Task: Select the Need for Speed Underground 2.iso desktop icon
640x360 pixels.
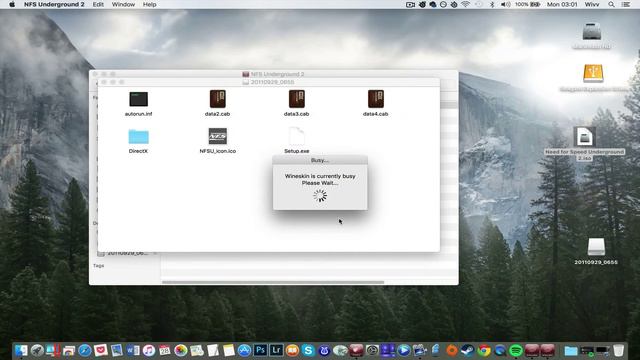Action: pyautogui.click(x=584, y=136)
